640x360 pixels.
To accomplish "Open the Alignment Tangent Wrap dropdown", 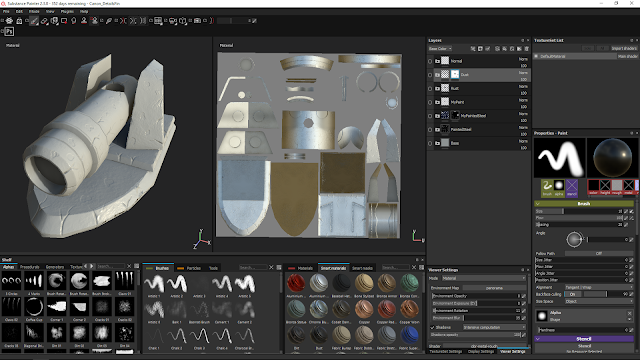I will click(599, 287).
